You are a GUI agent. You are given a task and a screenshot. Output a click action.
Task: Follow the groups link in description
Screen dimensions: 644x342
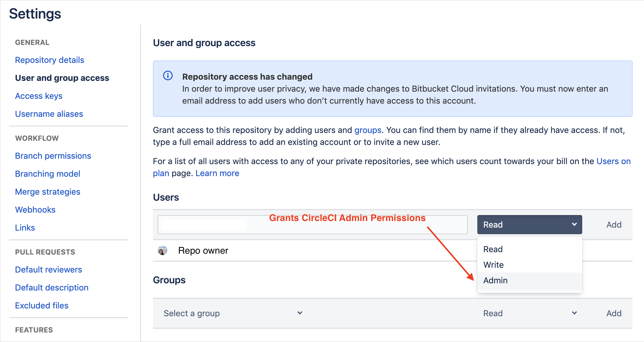(x=368, y=130)
